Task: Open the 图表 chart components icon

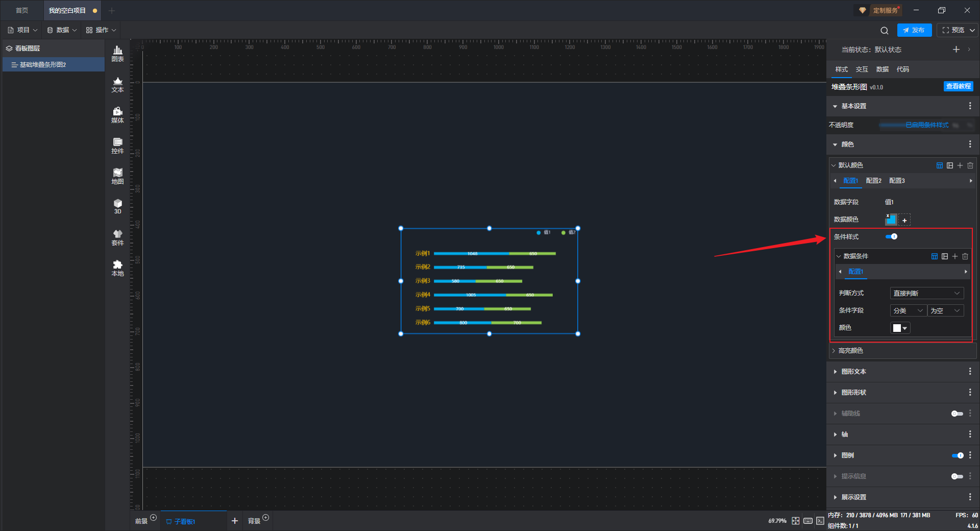Action: (117, 53)
